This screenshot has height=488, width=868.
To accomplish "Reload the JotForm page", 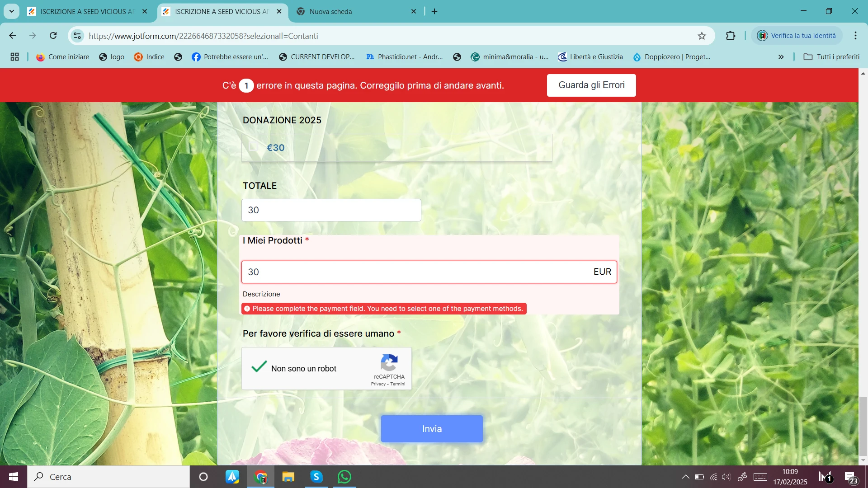I will tap(53, 36).
